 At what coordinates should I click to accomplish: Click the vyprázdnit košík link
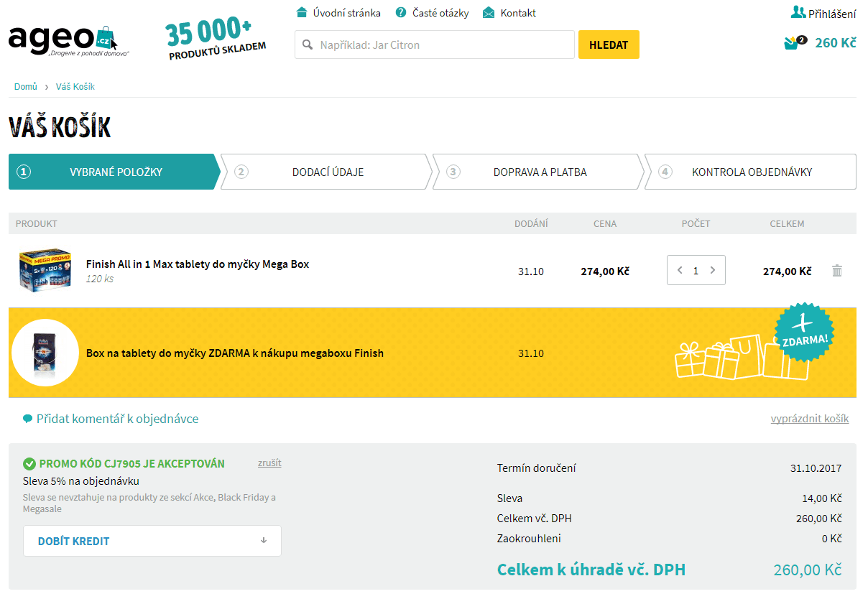point(809,419)
